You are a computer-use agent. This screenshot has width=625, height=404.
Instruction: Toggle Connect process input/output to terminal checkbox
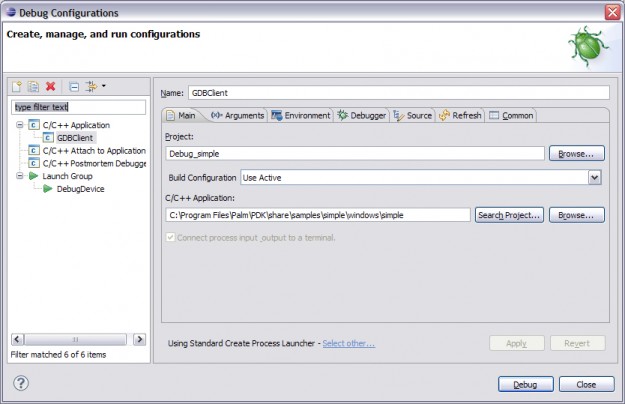coord(171,237)
